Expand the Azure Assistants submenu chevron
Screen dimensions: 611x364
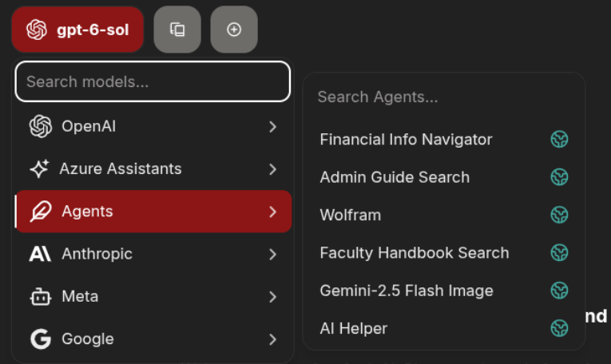click(x=273, y=169)
